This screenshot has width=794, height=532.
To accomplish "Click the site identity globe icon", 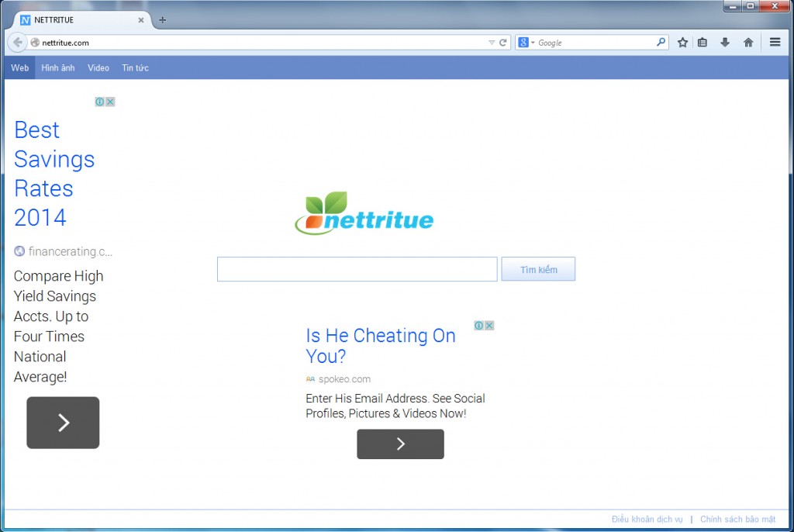I will (x=35, y=43).
